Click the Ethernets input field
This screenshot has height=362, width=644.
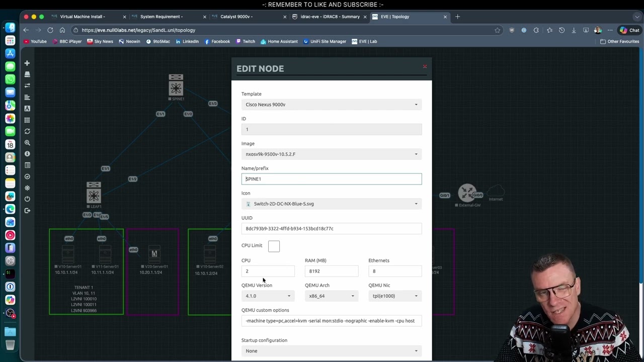(395, 271)
